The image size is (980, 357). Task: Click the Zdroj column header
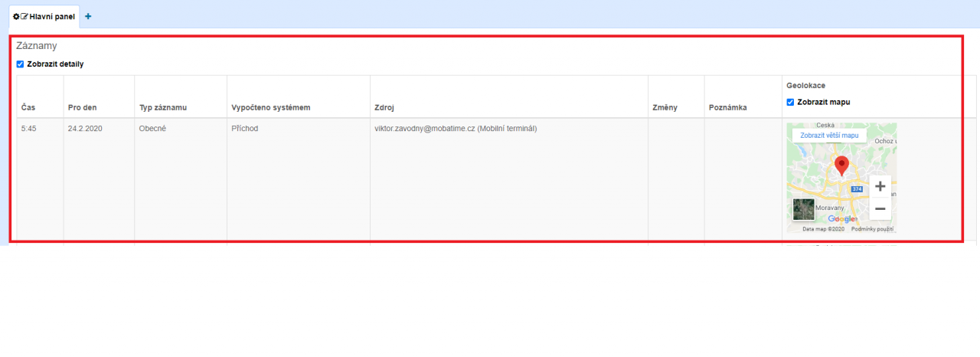(384, 107)
